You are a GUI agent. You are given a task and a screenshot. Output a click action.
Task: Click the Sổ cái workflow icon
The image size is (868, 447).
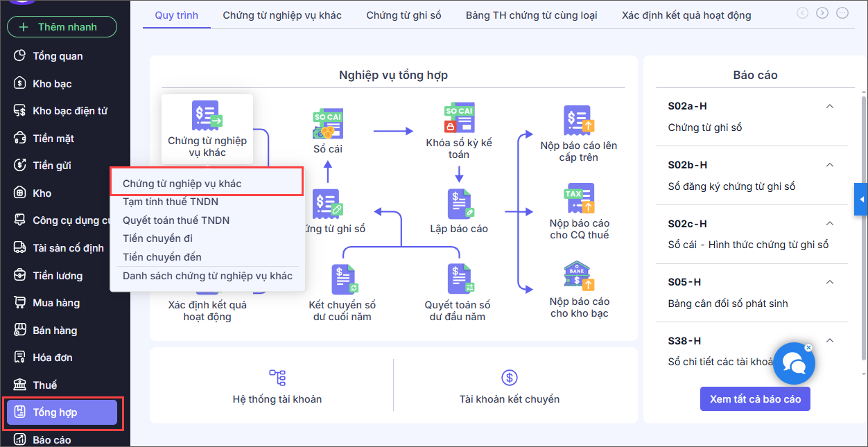[328, 123]
